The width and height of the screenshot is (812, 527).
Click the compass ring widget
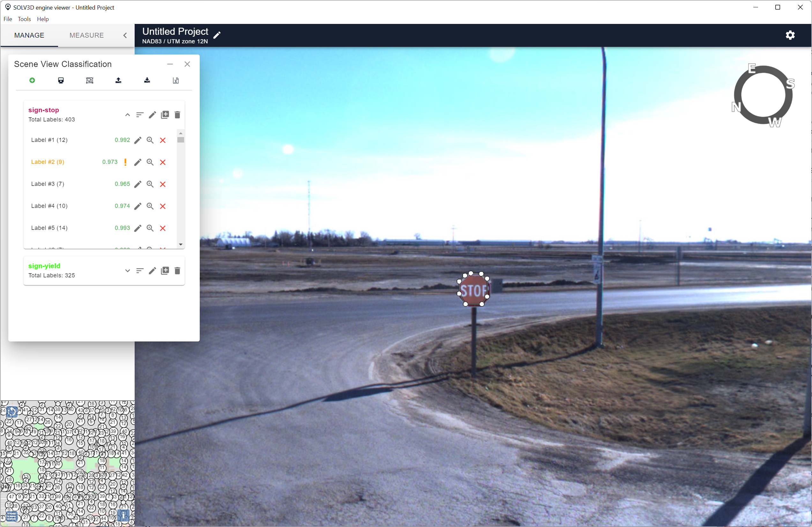point(763,95)
